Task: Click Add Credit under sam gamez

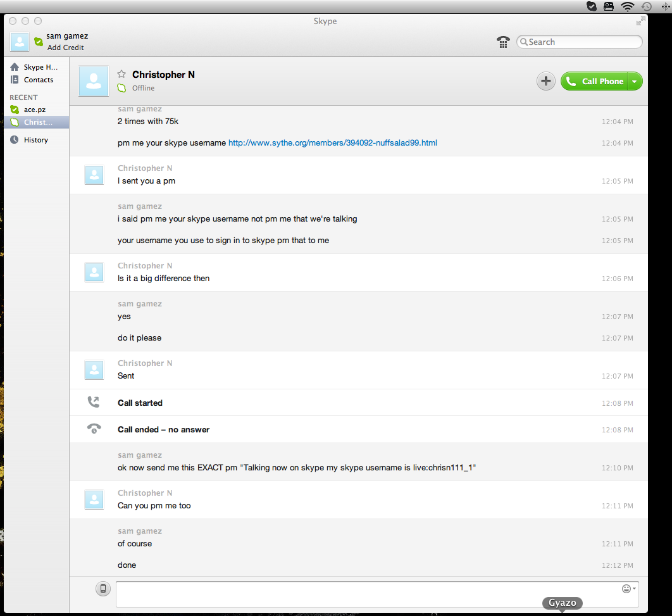Action: (x=65, y=47)
